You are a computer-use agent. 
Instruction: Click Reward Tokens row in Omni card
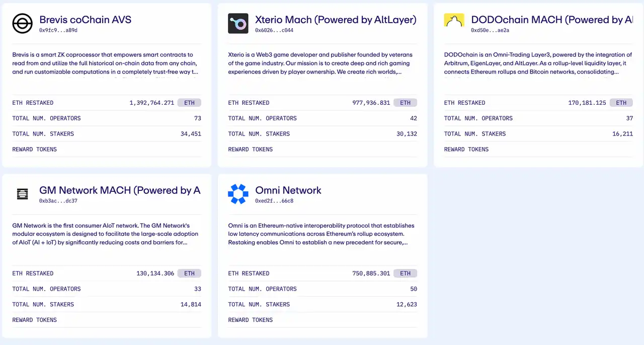tap(322, 320)
